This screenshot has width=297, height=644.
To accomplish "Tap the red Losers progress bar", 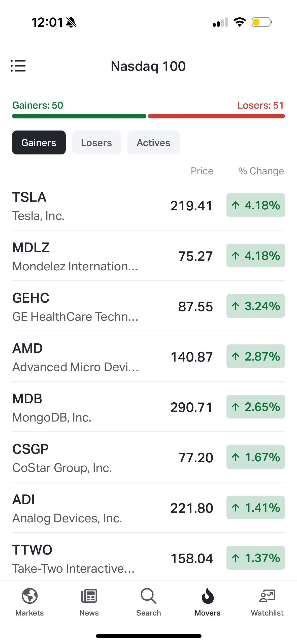I will point(216,116).
